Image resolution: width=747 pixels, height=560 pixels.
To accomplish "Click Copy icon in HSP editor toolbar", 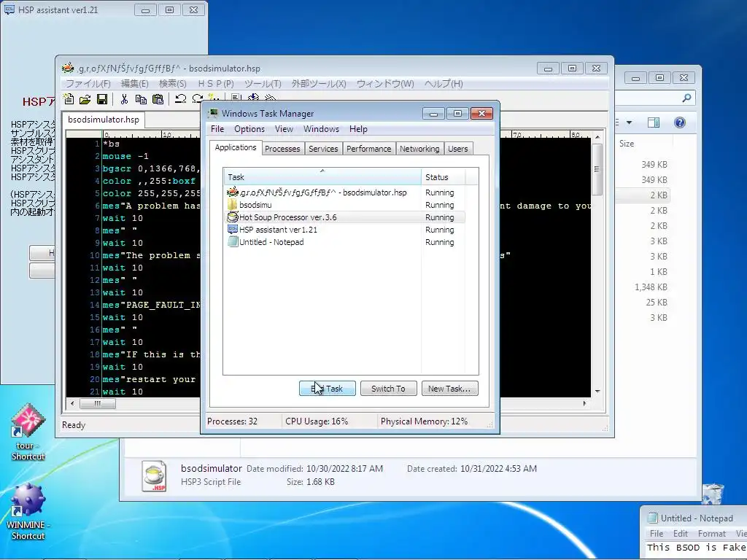I will 141,99.
